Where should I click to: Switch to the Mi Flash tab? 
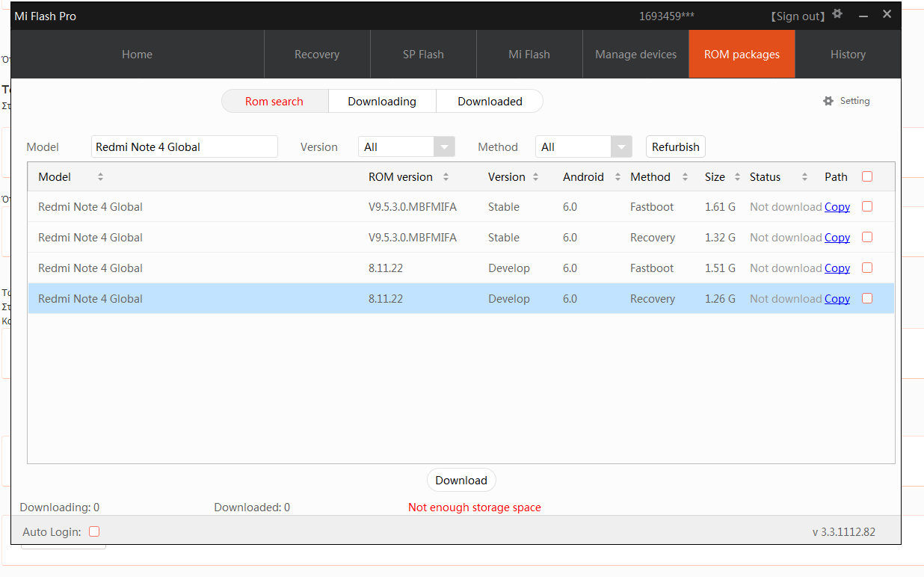click(529, 55)
